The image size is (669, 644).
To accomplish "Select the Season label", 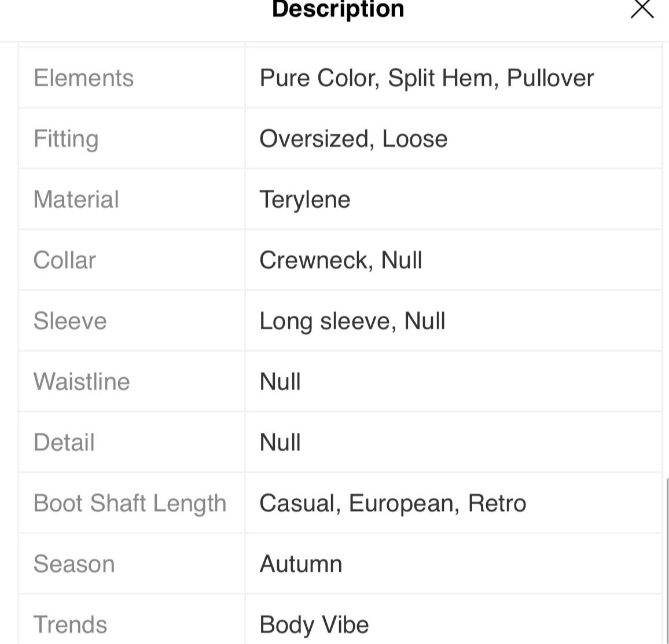I will click(74, 564).
